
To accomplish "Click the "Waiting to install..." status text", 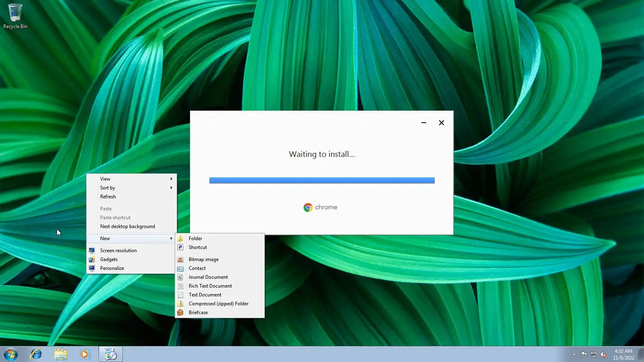I will [322, 154].
